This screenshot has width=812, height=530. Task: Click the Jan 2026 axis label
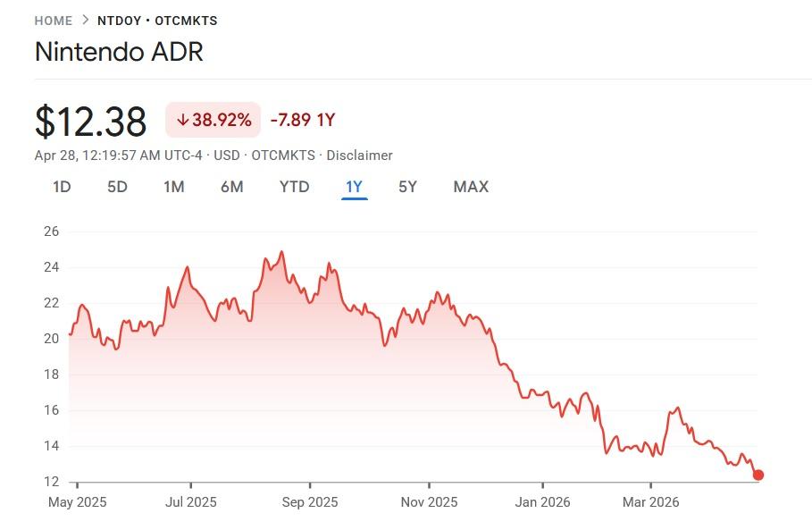click(x=542, y=502)
